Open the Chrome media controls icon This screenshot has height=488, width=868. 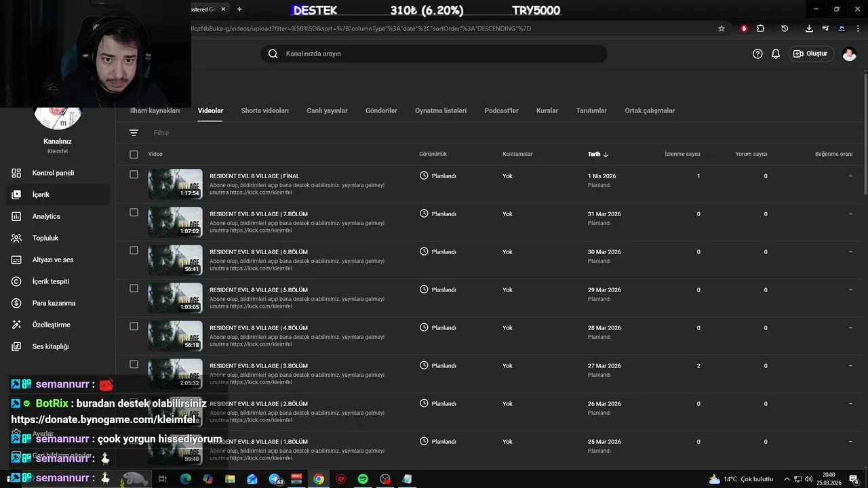(825, 28)
